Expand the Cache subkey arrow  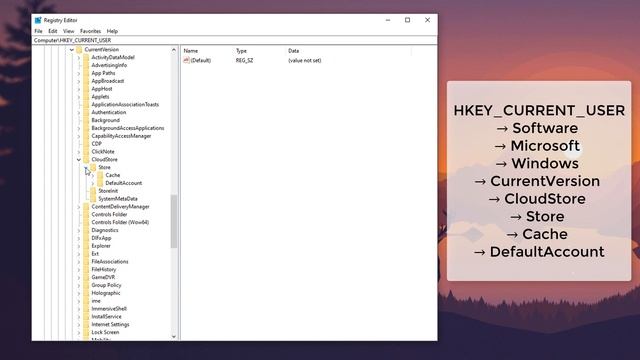(x=93, y=176)
